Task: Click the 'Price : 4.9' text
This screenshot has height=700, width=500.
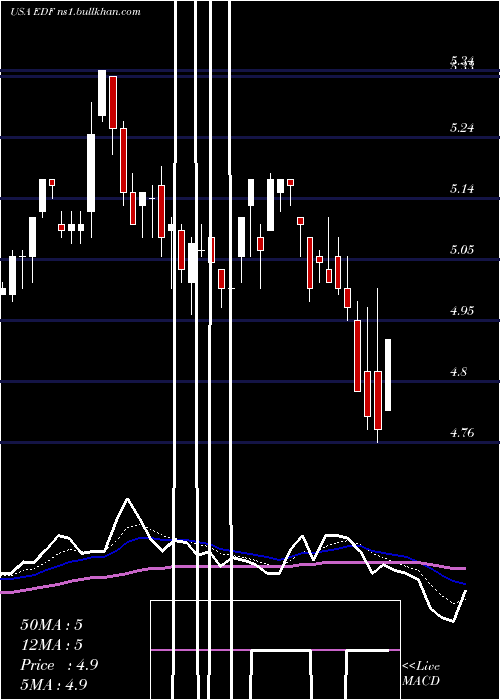Action: (59, 665)
